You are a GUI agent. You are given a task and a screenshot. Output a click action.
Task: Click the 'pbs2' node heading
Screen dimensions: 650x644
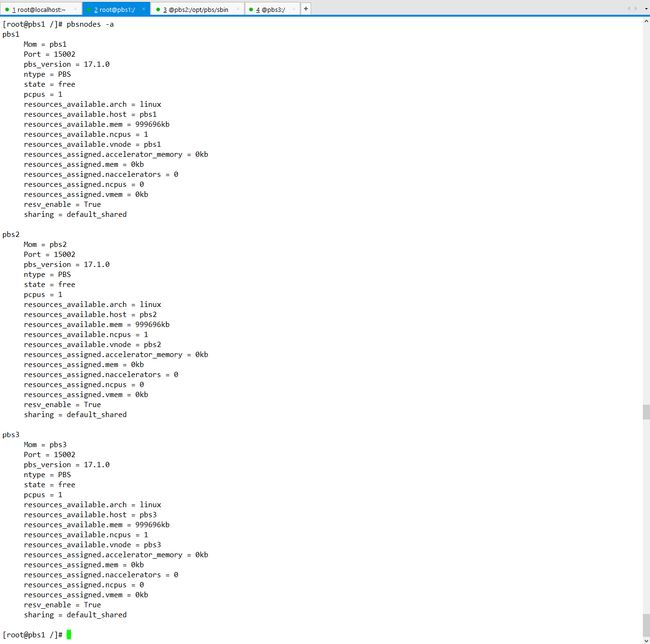[11, 235]
